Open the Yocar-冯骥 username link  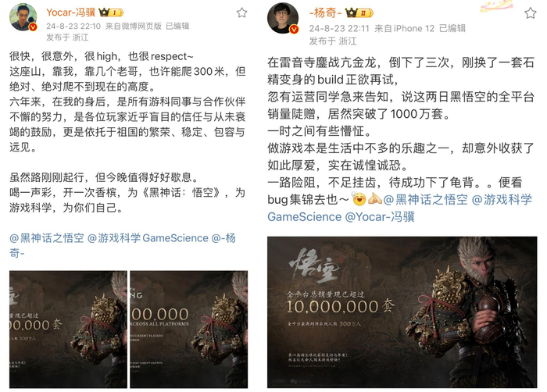71,12
